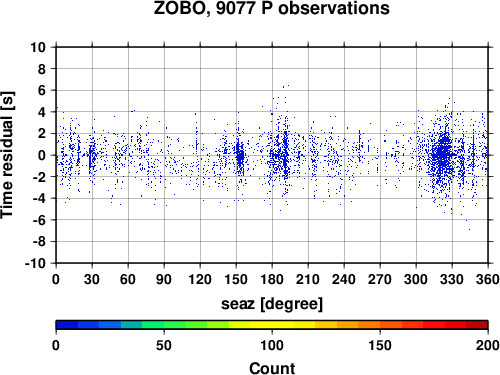Click the x-axis tick label 240
Image resolution: width=500 pixels, height=375 pixels.
344,279
